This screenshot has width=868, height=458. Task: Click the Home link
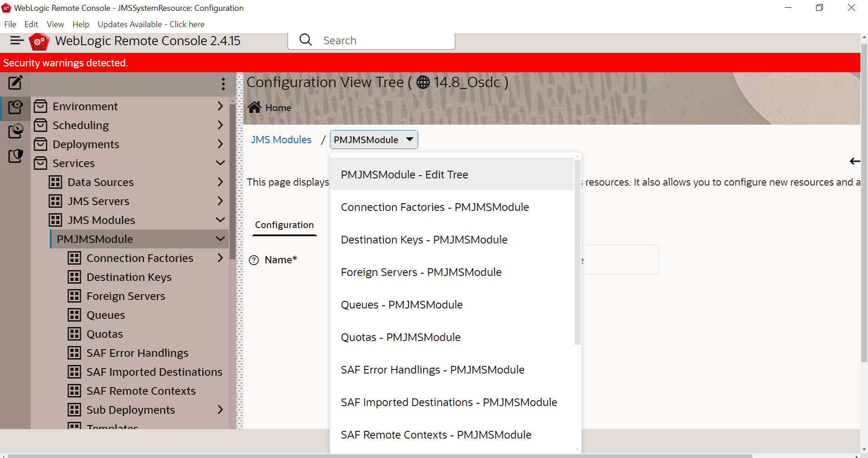[x=278, y=108]
